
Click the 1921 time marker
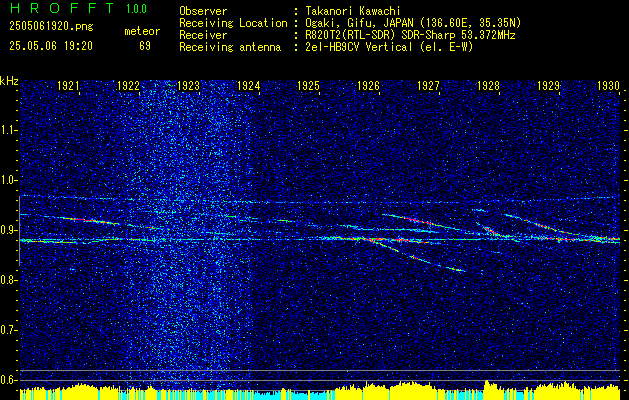68,86
